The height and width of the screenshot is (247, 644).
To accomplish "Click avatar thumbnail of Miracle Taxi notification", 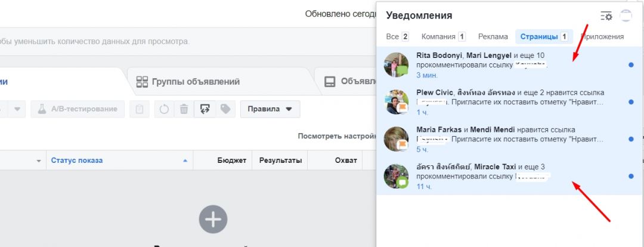I will point(396,176).
